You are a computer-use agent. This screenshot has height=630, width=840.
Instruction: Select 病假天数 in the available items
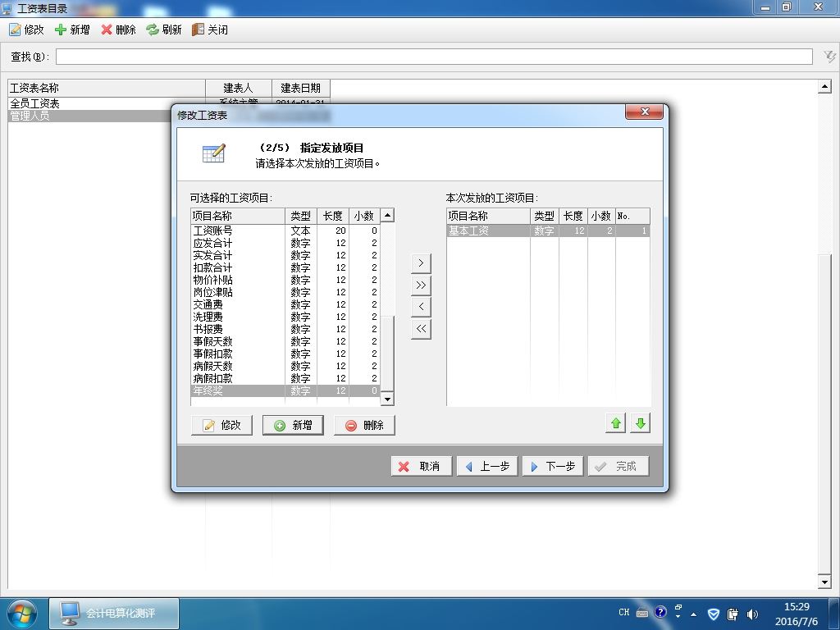[x=285, y=367]
